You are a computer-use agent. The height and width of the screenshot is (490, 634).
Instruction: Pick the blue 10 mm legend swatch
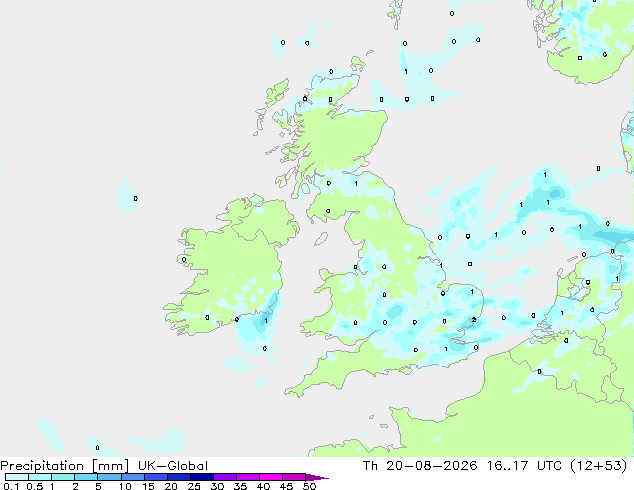(132, 477)
